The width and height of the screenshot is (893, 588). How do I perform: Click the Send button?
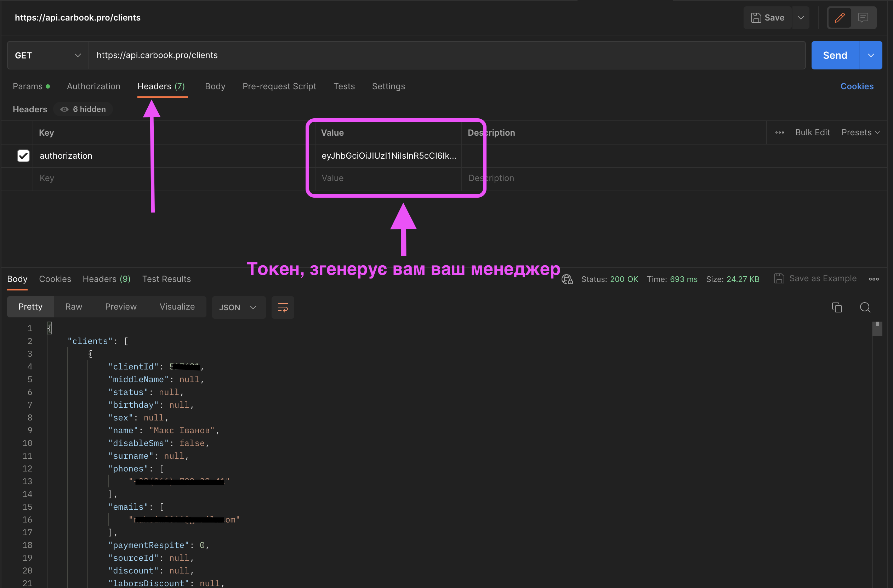tap(835, 56)
